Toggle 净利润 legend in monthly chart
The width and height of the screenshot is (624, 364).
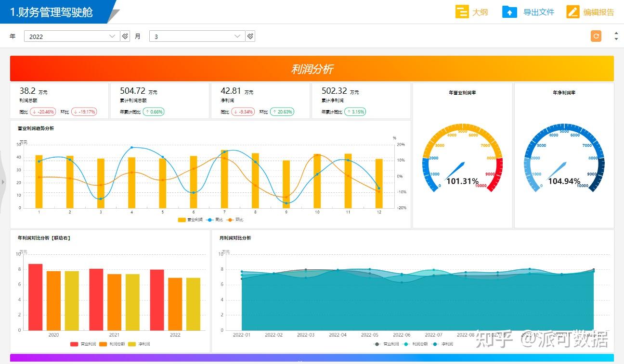[442, 344]
